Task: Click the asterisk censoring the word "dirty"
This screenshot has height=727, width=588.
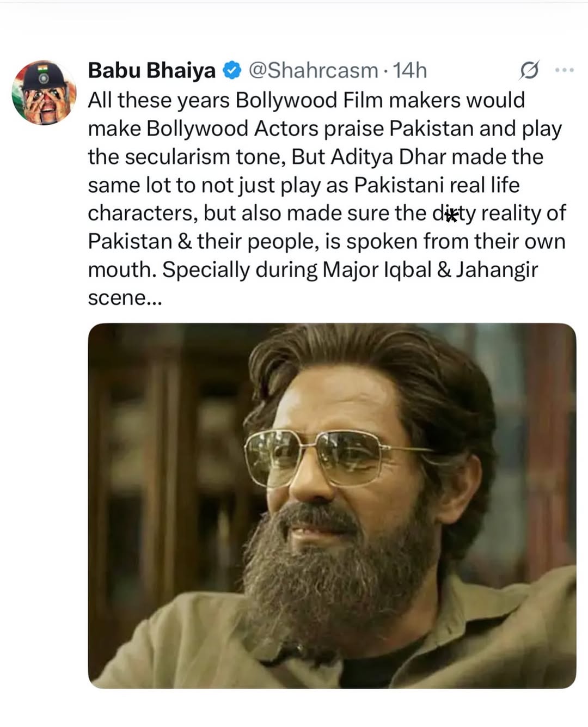Action: tap(451, 214)
